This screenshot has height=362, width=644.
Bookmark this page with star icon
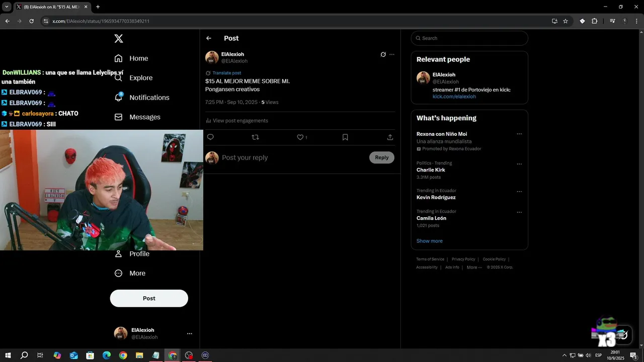point(566,21)
